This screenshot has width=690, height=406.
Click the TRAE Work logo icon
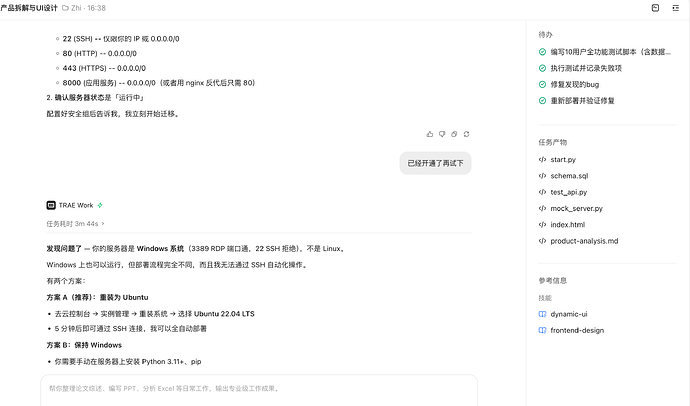tap(51, 205)
